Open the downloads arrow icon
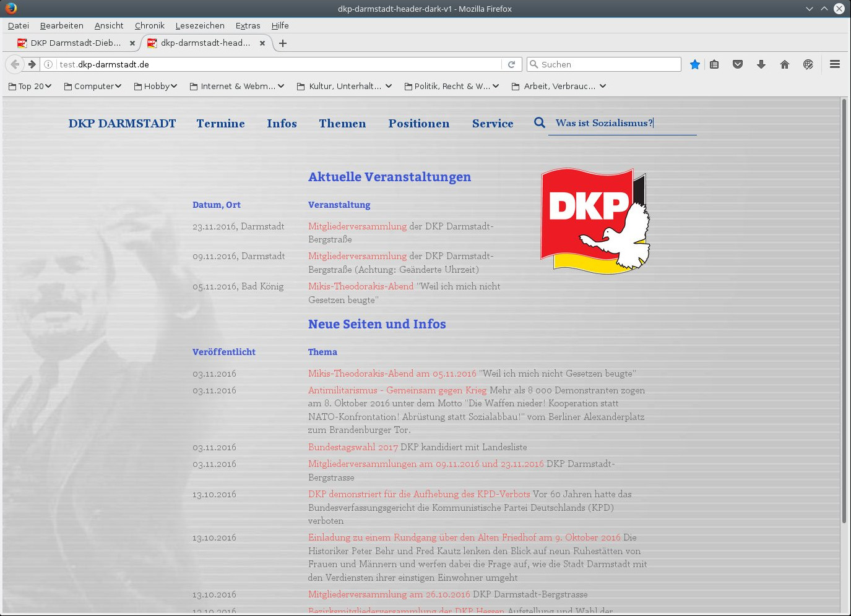851x616 pixels. (x=761, y=64)
